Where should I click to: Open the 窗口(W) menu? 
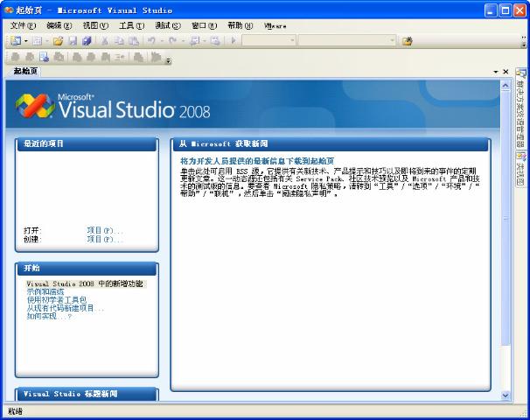click(204, 25)
